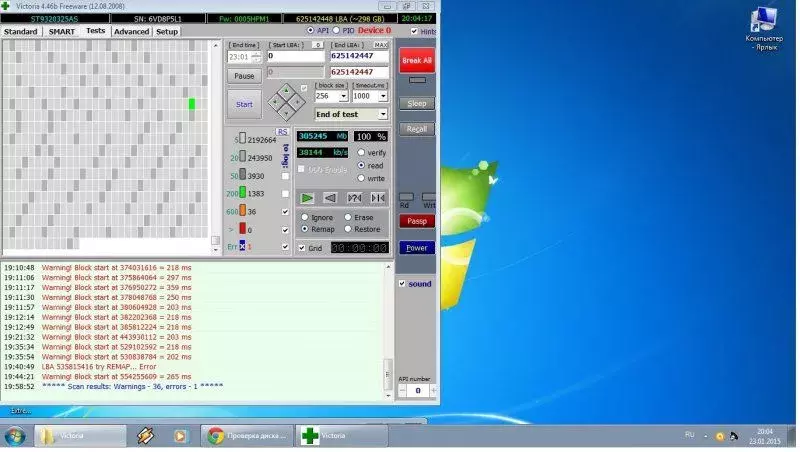Click the Sleep button

(417, 104)
